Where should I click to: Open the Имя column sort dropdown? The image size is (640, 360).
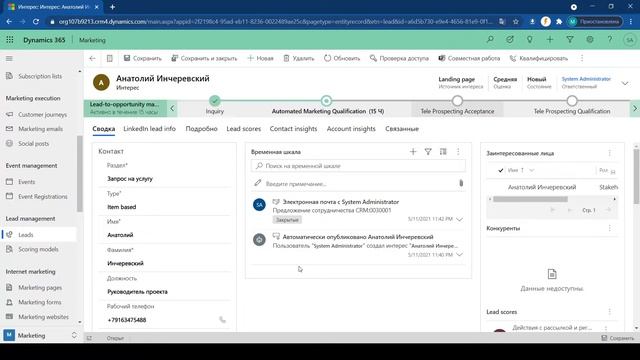532,170
